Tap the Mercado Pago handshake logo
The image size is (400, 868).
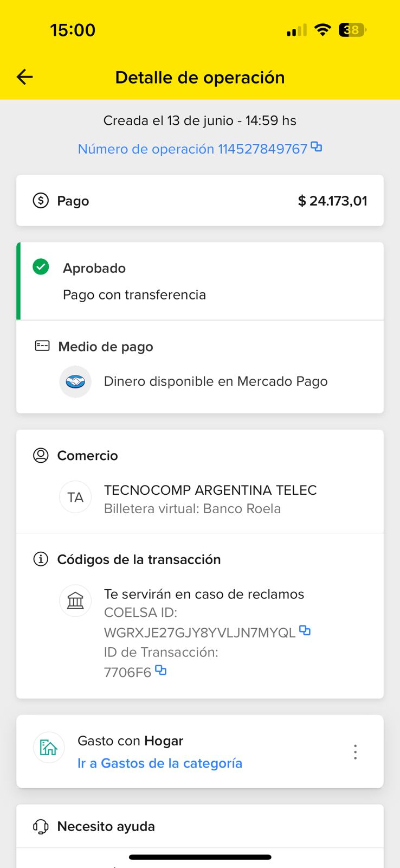point(75,382)
